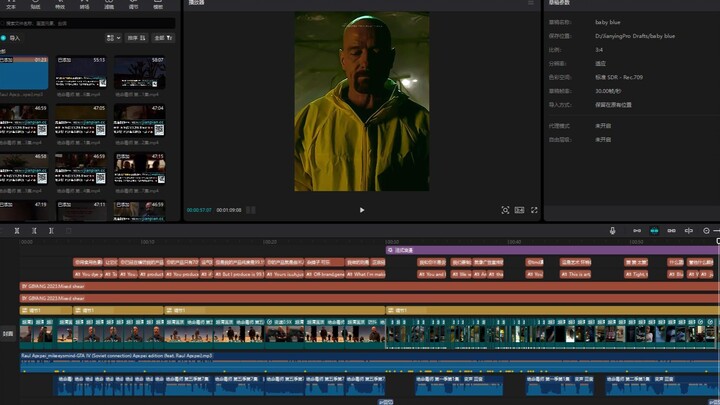Click the 00:50 ruler mark
720x405 pixels.
636,242
